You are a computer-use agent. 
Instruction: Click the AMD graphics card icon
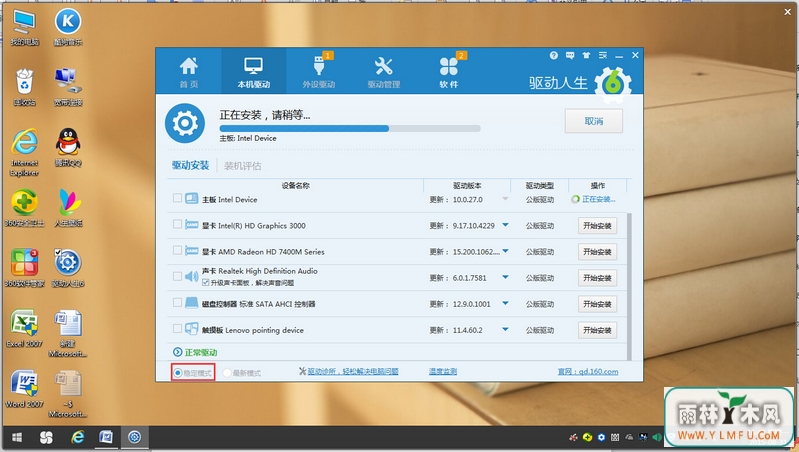click(x=192, y=250)
